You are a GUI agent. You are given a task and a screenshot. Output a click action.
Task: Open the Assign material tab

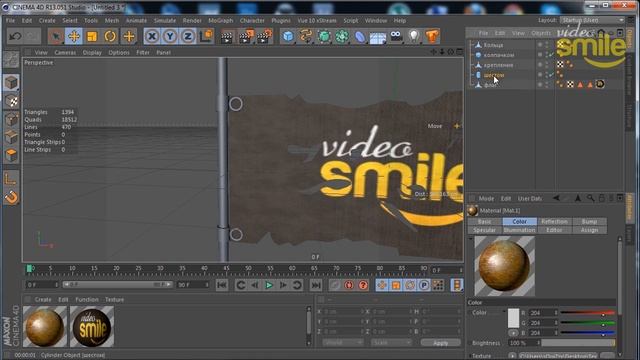tap(589, 230)
